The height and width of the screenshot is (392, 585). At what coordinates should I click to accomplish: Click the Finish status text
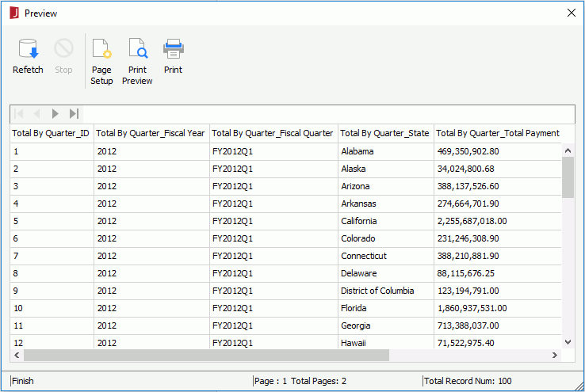tap(23, 381)
